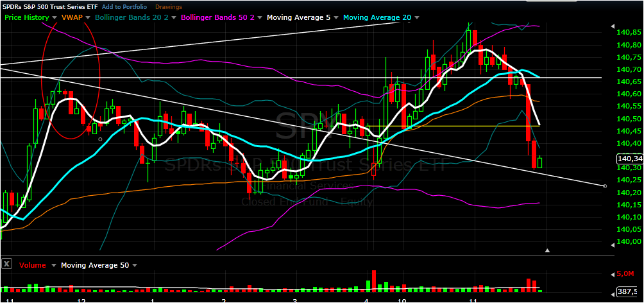Screen dimensions: 644x303
Task: Open the Volume indicator dropdown
Action: click(x=53, y=266)
